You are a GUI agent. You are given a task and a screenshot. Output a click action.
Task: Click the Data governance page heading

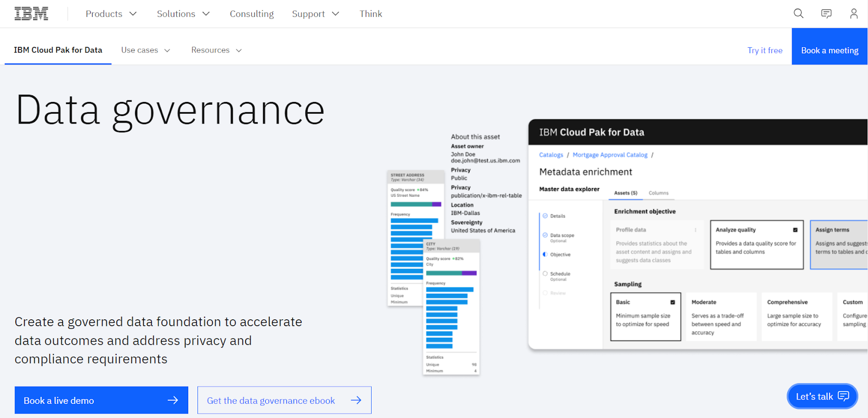(170, 111)
